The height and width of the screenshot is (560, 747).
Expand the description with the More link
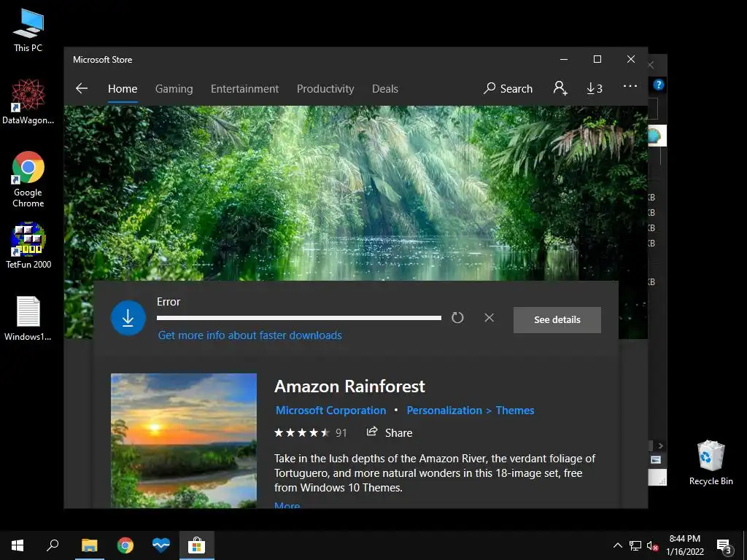tap(287, 505)
